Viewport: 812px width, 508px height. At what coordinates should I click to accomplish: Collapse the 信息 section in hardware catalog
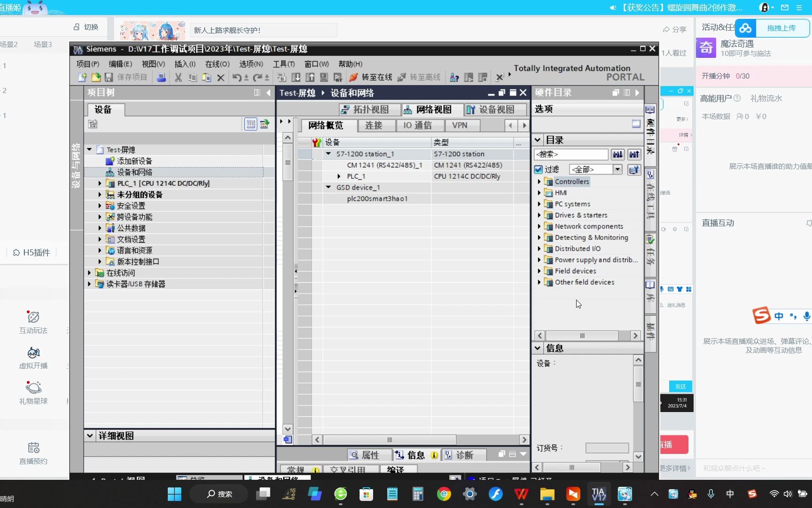pos(538,348)
